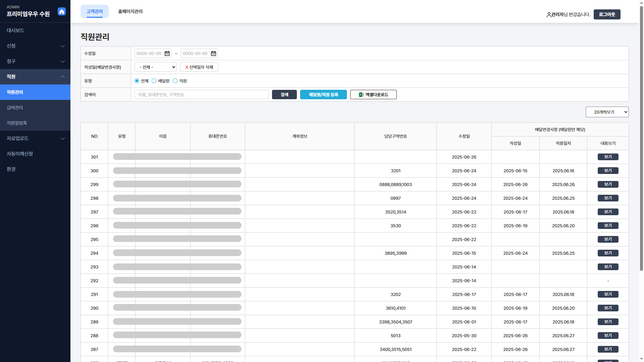Image resolution: width=644 pixels, height=362 pixels.
Task: Select the 직원 type radio button
Action: coord(175,81)
